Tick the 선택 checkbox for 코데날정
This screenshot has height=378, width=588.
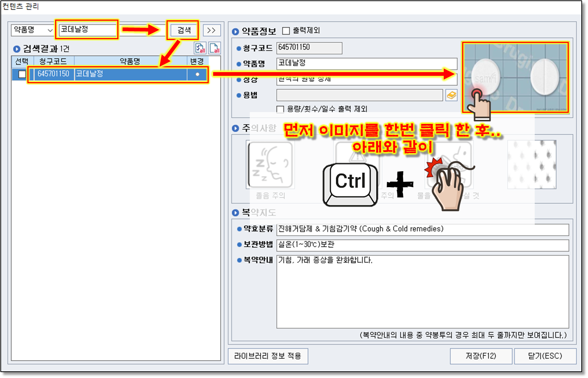pos(22,74)
